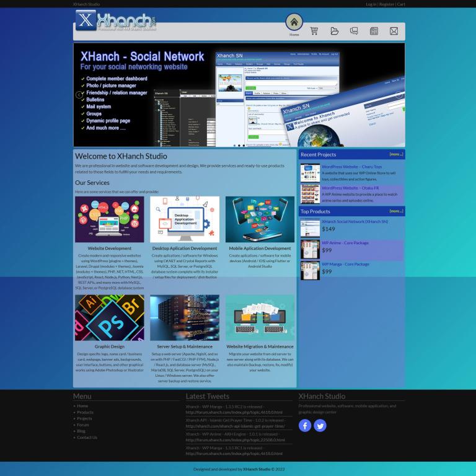476x476 pixels.
Task: Open the shopping cart products icon
Action: (314, 31)
